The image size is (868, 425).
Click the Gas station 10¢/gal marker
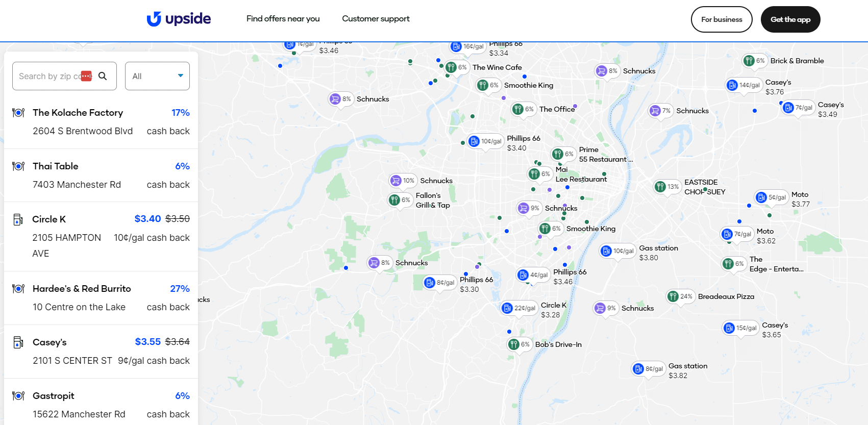617,251
